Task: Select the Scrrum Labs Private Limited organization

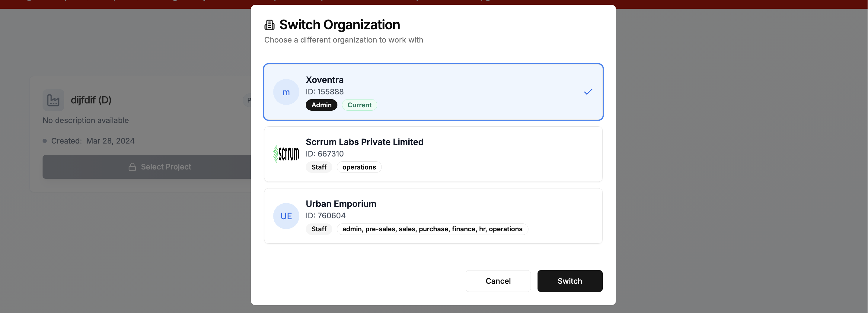Action: [x=433, y=154]
